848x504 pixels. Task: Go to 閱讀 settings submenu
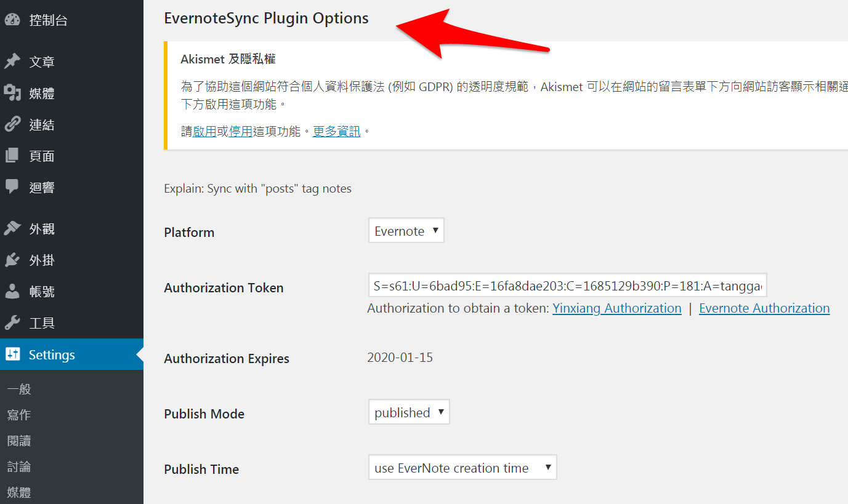(x=19, y=441)
